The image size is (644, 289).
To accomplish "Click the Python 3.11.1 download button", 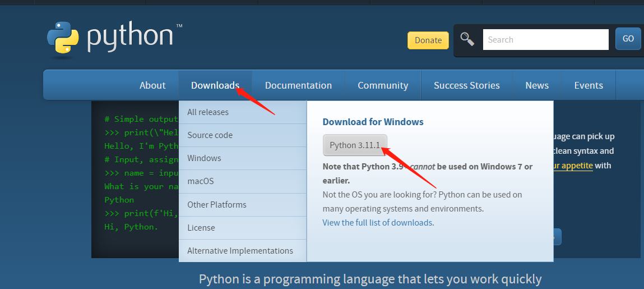I will [355, 145].
